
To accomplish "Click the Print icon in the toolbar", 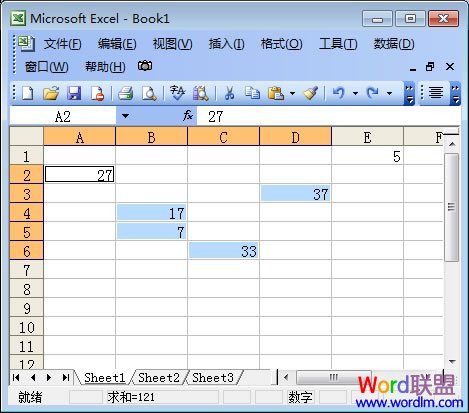I will pyautogui.click(x=126, y=93).
